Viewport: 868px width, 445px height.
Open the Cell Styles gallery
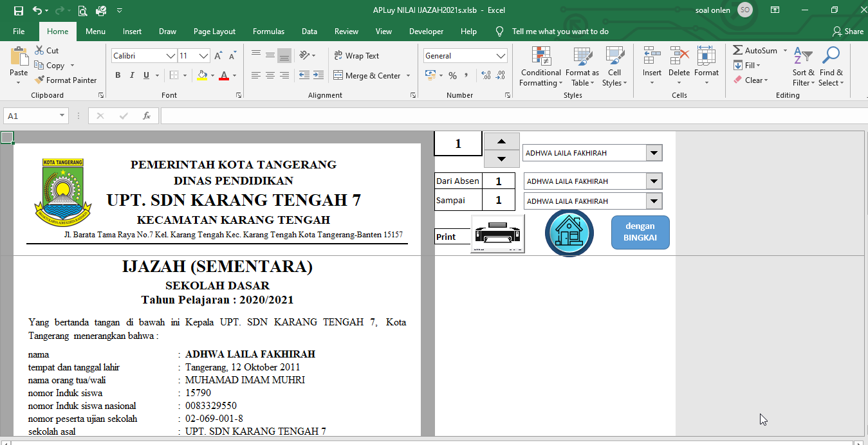[x=614, y=67]
